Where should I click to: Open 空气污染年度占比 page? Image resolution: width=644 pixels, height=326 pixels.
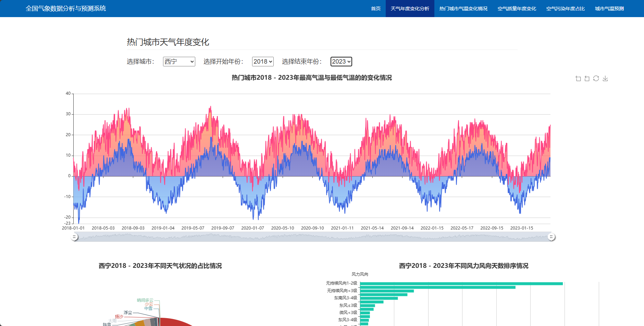tap(566, 9)
